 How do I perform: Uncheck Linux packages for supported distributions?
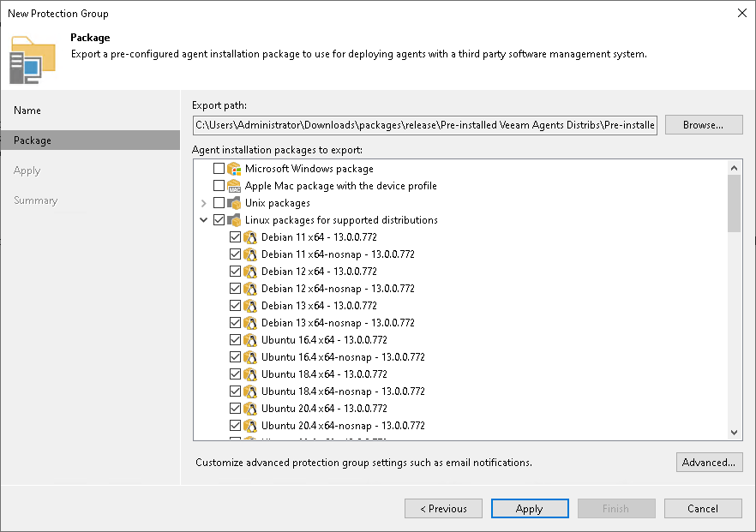coord(219,219)
